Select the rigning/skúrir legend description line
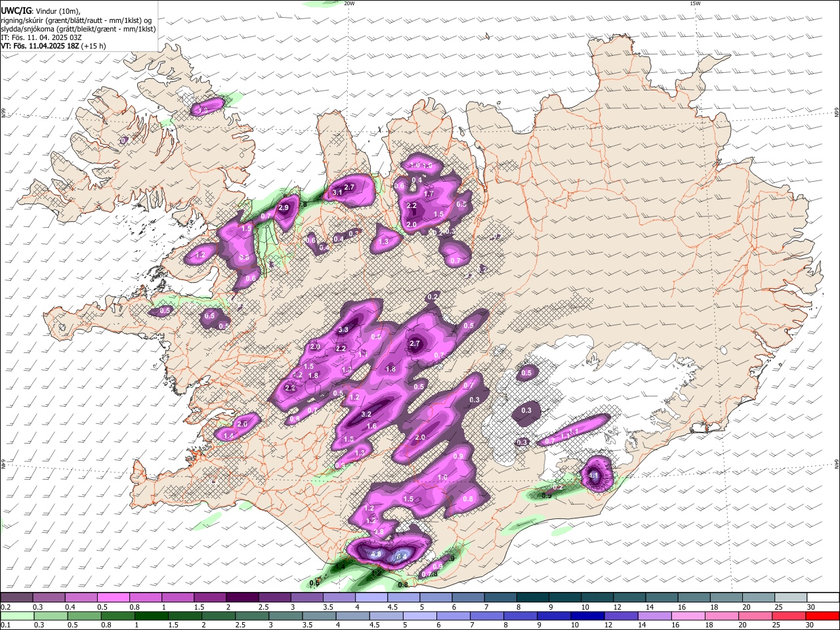Image resolution: width=840 pixels, height=630 pixels. [76, 20]
